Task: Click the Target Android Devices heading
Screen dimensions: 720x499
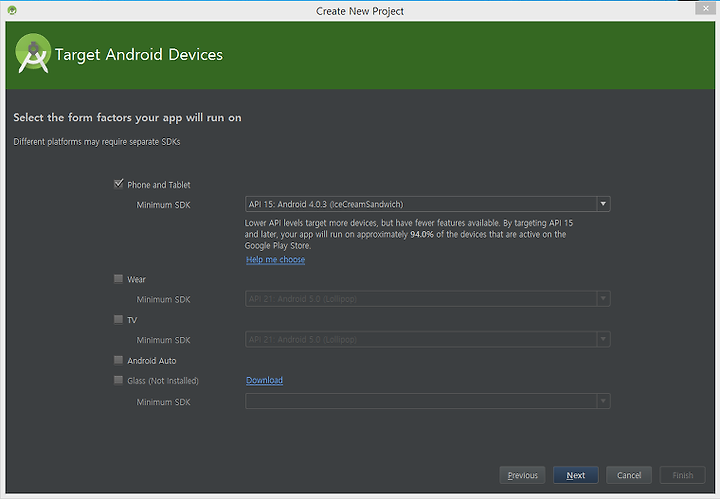Action: 139,55
